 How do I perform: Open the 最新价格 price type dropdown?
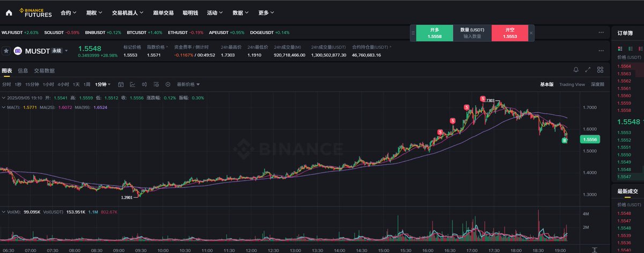tap(188, 84)
